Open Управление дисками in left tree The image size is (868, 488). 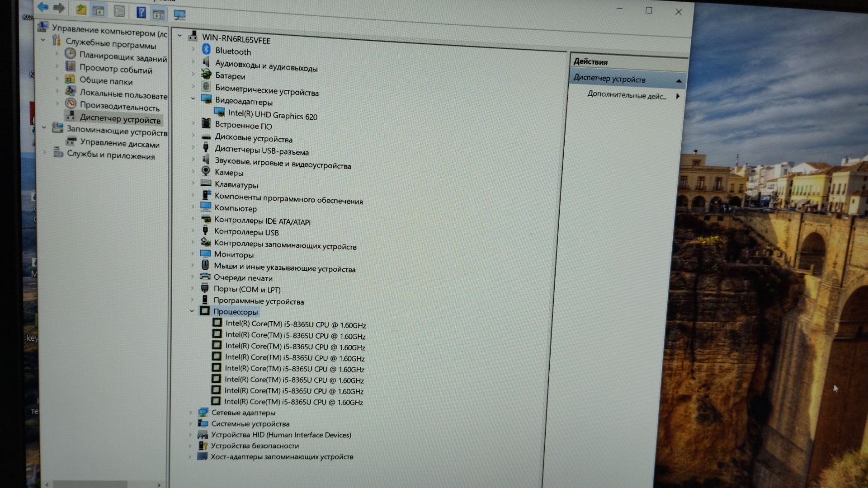click(119, 144)
